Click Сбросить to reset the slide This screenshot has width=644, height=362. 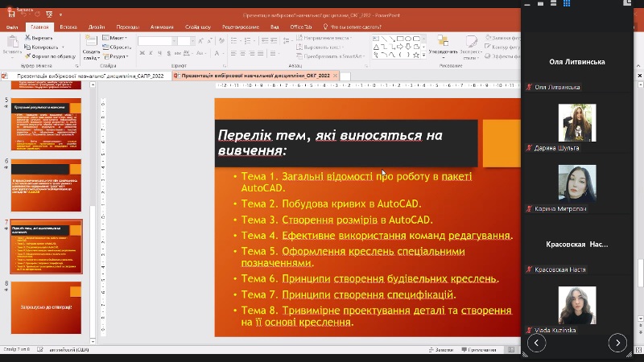coord(117,47)
